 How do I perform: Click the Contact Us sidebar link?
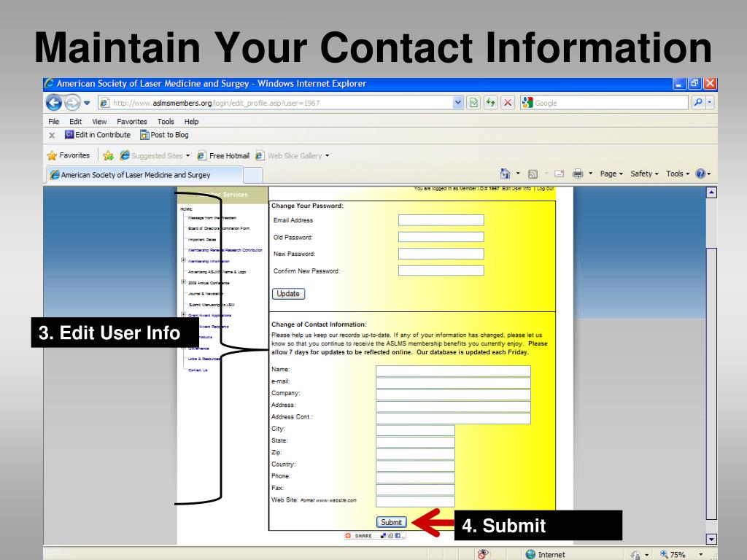coord(198,370)
